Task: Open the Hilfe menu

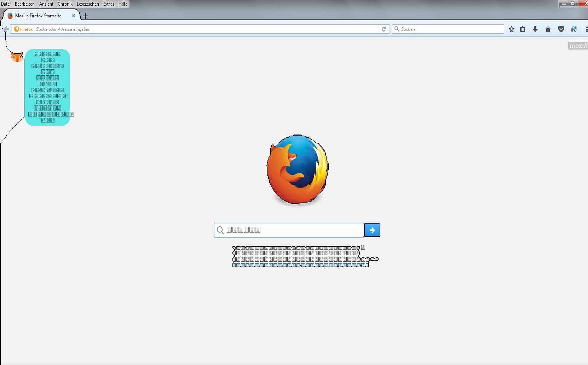Action: [123, 4]
